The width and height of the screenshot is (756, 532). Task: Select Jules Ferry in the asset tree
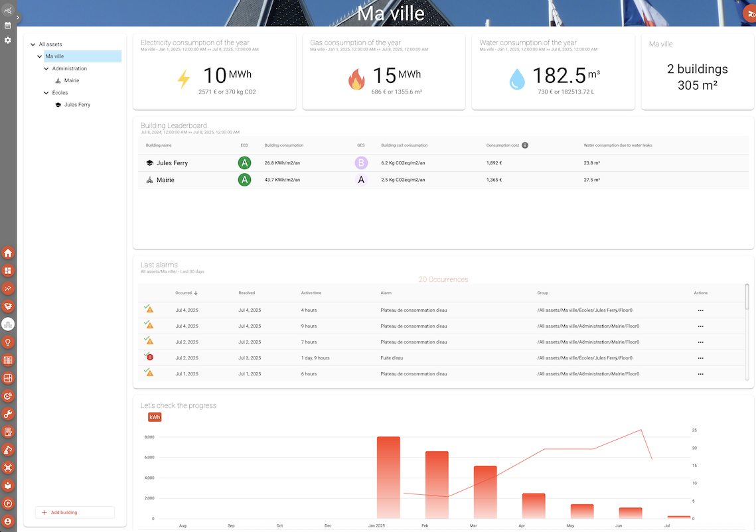[77, 105]
